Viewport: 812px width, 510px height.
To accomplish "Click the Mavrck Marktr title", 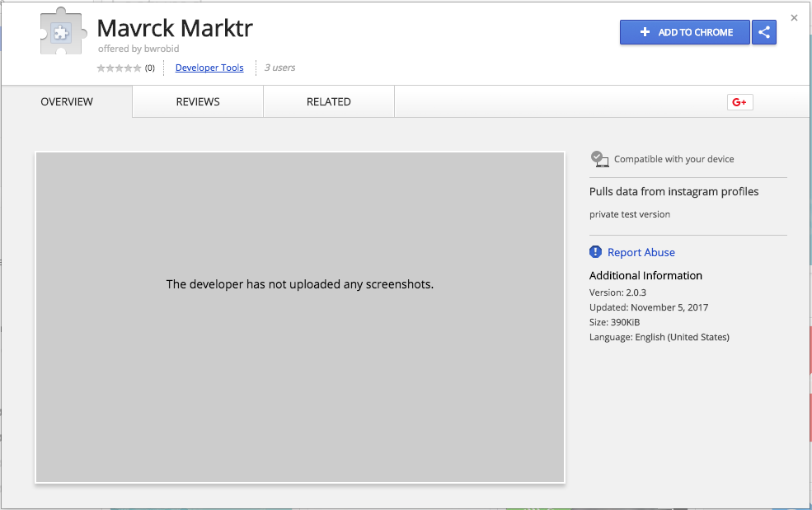I will [x=175, y=28].
